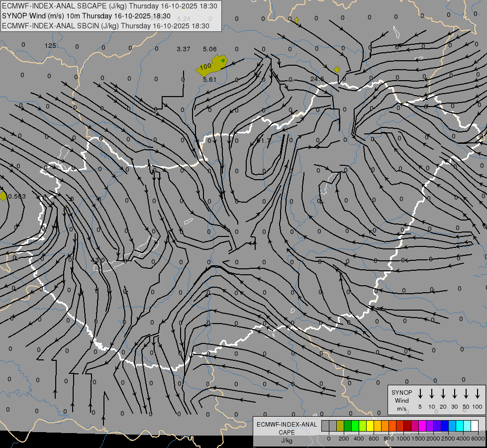The height and width of the screenshot is (448, 487).
Task: Click the 5.06 value on the map
Action: click(x=209, y=49)
